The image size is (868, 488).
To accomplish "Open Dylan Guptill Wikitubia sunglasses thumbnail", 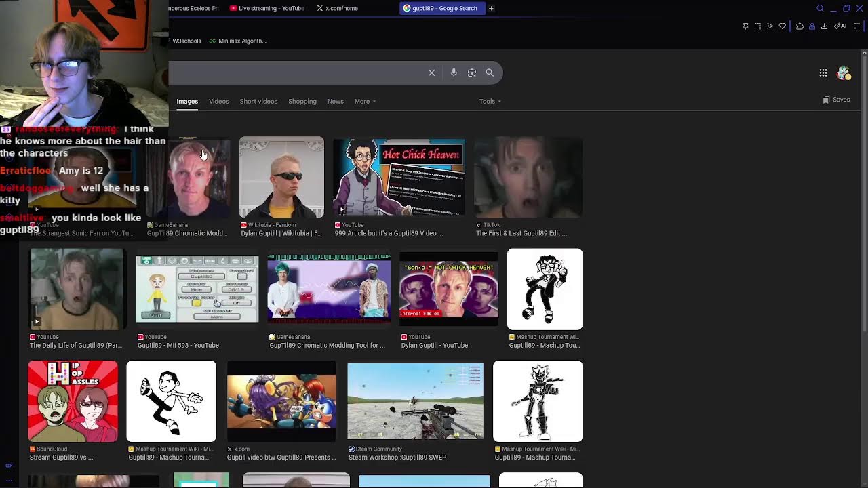I will coord(281,178).
